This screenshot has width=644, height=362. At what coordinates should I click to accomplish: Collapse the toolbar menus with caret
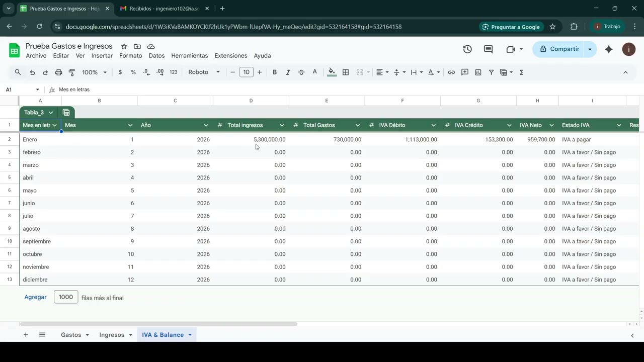point(625,72)
